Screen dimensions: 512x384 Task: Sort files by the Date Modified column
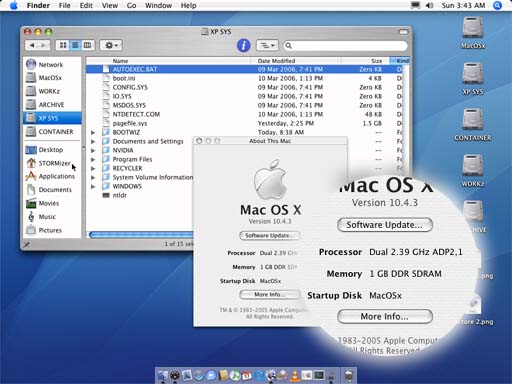[x=296, y=61]
